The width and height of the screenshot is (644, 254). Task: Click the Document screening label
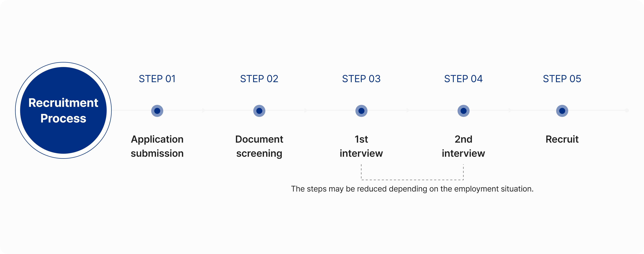[259, 146]
